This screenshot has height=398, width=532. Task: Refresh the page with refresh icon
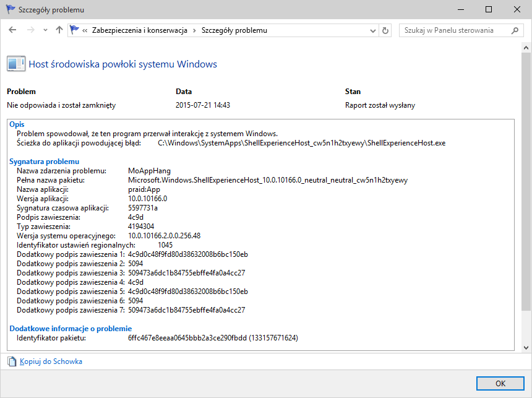click(385, 30)
